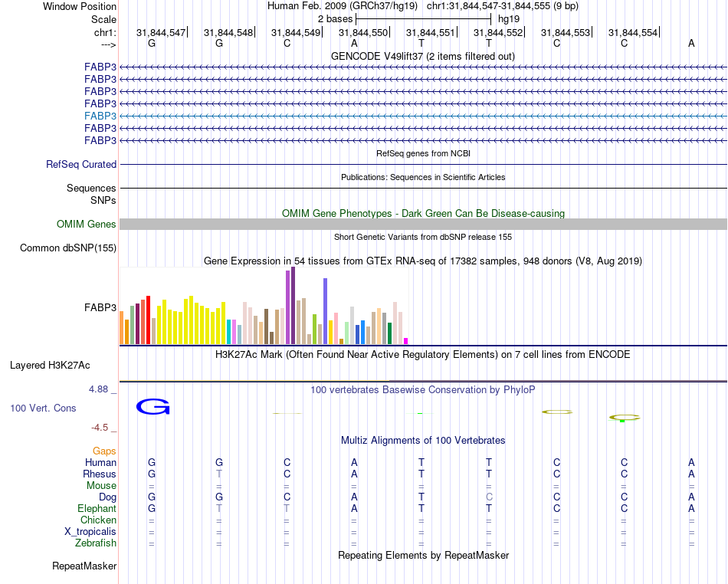Viewport: 728px width, 584px height.
Task: Click the 'RefSeq genes from NCBI' title
Action: [423, 153]
